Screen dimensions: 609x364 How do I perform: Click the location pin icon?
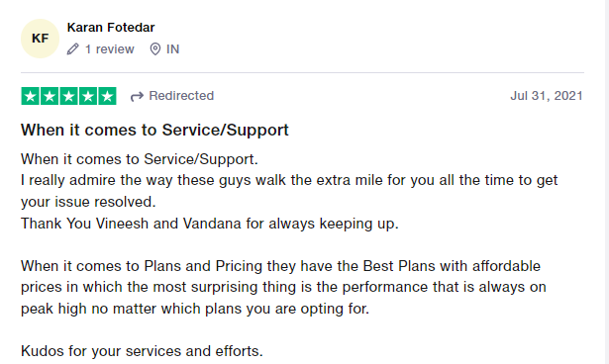coord(154,49)
